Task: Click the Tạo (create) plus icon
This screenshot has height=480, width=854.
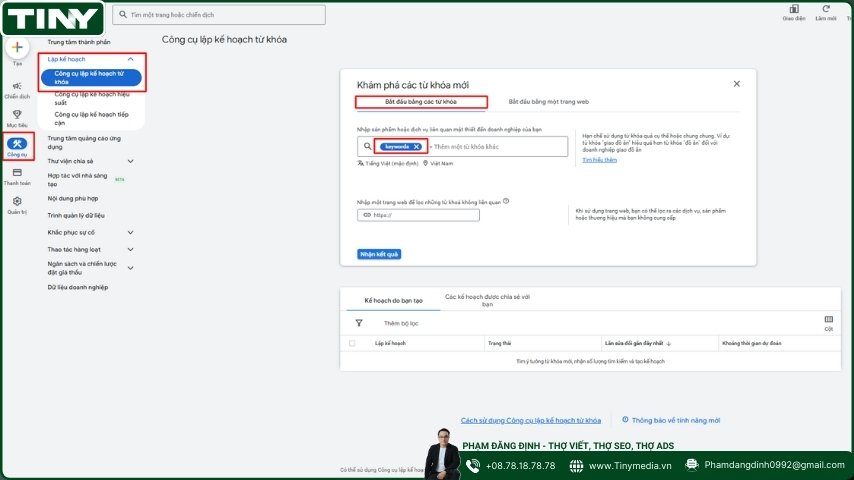Action: 17,47
